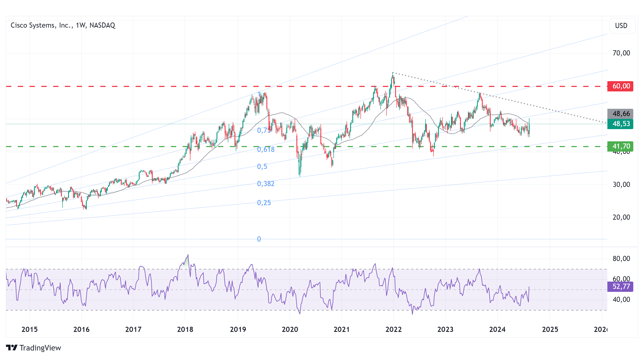The width and height of the screenshot is (644, 358).
Task: Open the TradingView logo link
Action: click(x=33, y=348)
